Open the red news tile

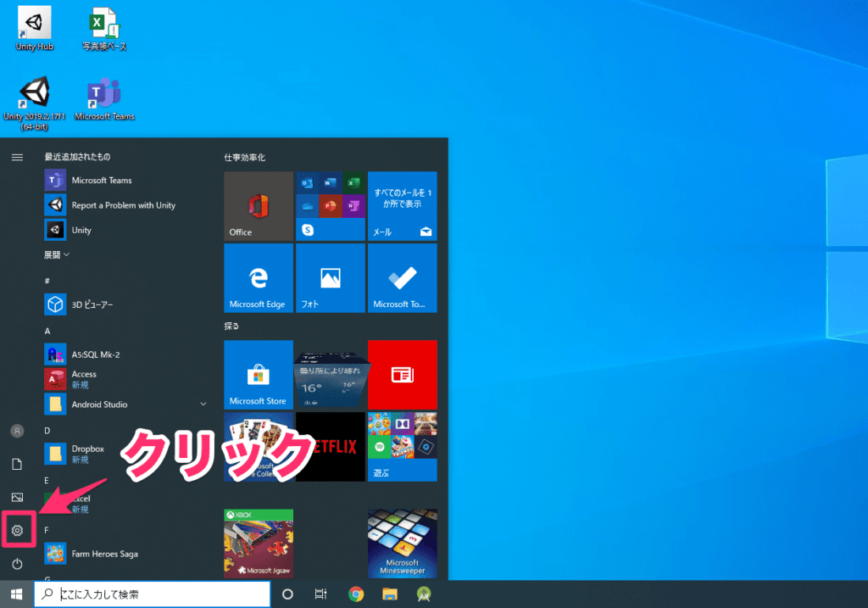coord(403,375)
